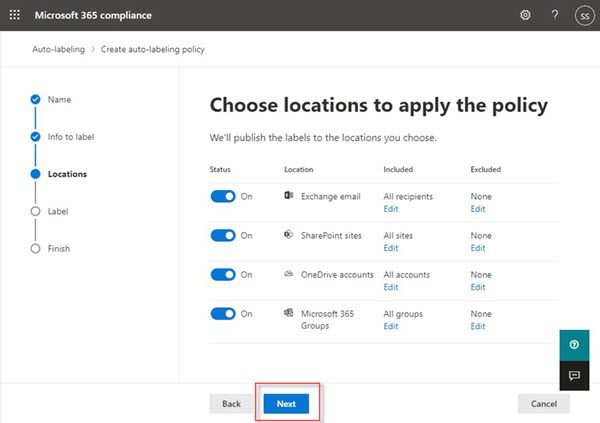Open the help question mark in header
600x423 pixels.
coord(554,15)
